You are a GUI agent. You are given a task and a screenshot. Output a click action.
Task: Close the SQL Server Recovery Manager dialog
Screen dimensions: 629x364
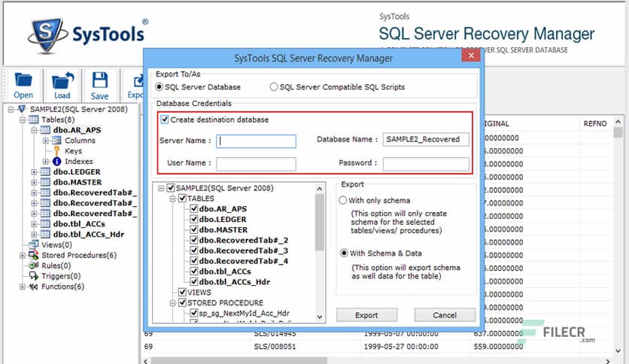coord(471,56)
